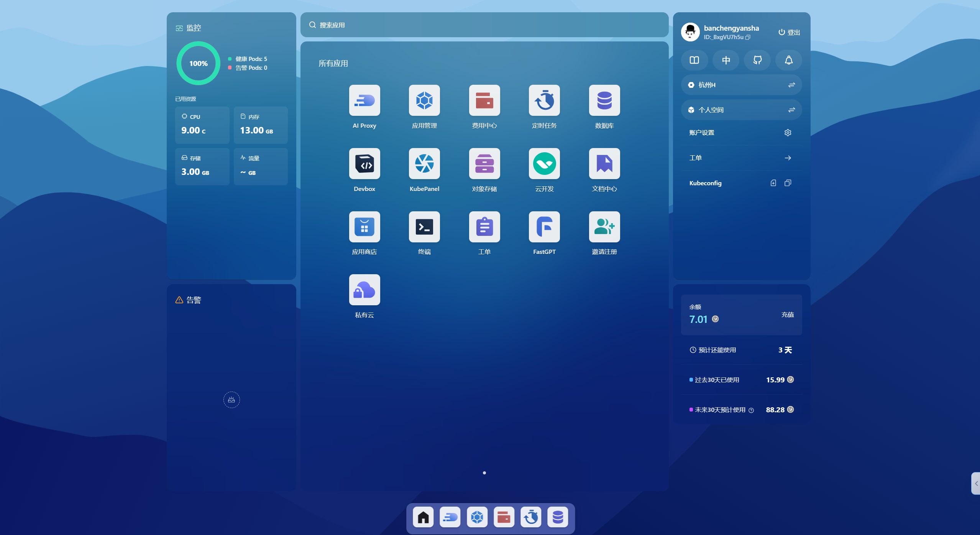980x535 pixels.
Task: Click the page indicator dot below apps
Action: pos(484,473)
